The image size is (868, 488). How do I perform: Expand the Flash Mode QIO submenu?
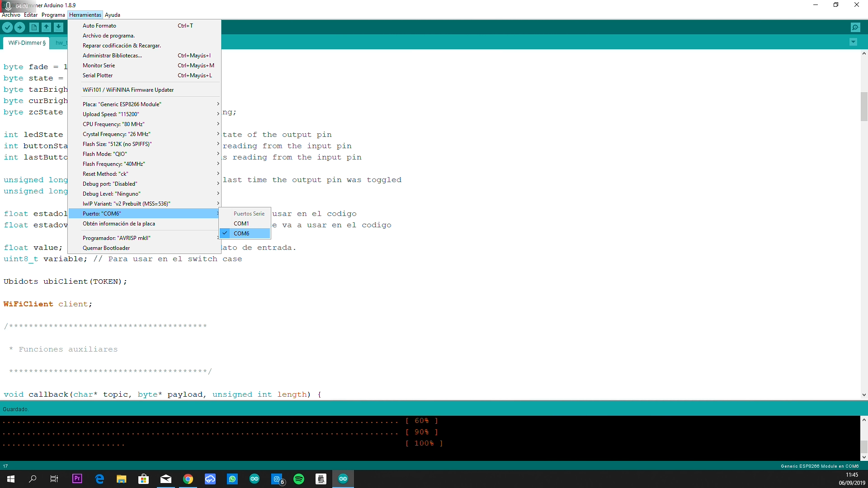[144, 154]
